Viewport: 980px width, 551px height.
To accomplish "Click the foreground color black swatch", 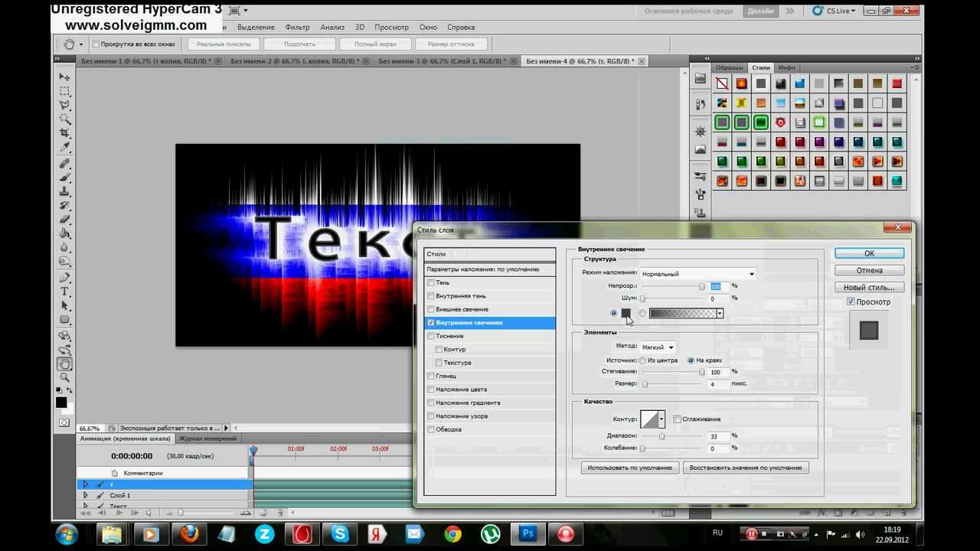I will (61, 403).
